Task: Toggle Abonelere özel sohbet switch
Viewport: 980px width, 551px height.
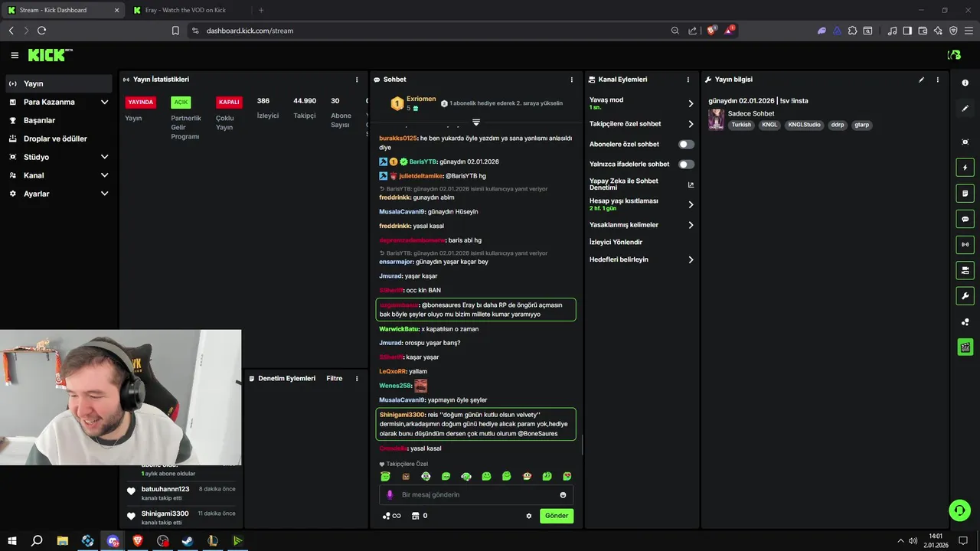Action: click(686, 144)
